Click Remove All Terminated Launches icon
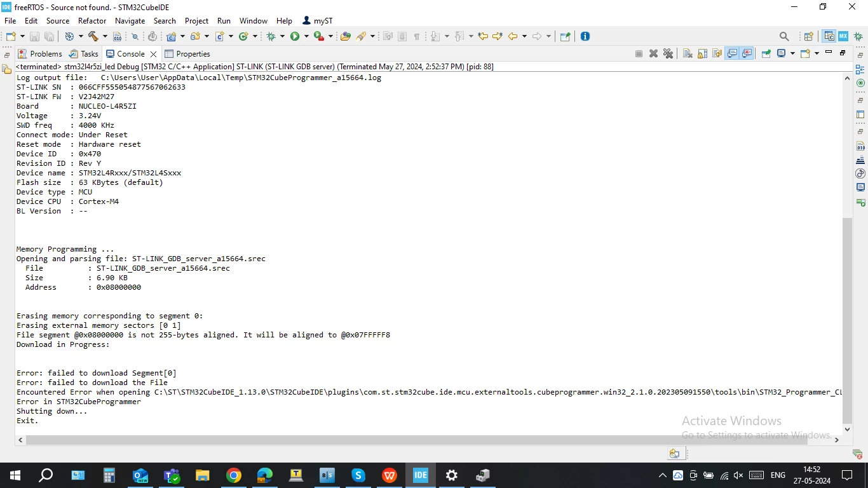Image resolution: width=868 pixels, height=488 pixels. pos(668,54)
